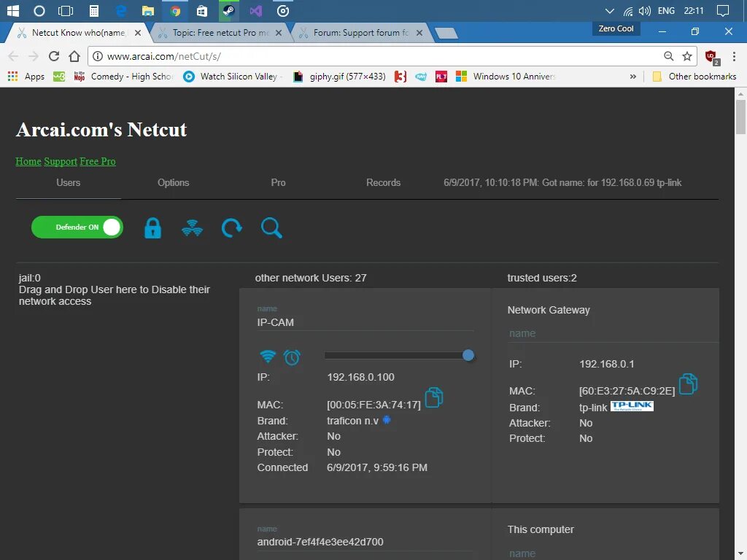
Task: Click the Zero Cool profile button
Action: click(616, 28)
